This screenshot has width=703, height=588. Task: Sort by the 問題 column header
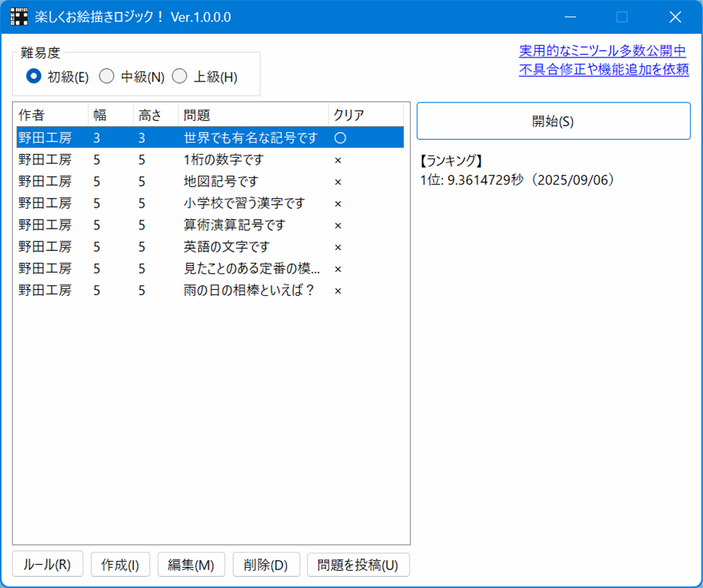coord(253,115)
